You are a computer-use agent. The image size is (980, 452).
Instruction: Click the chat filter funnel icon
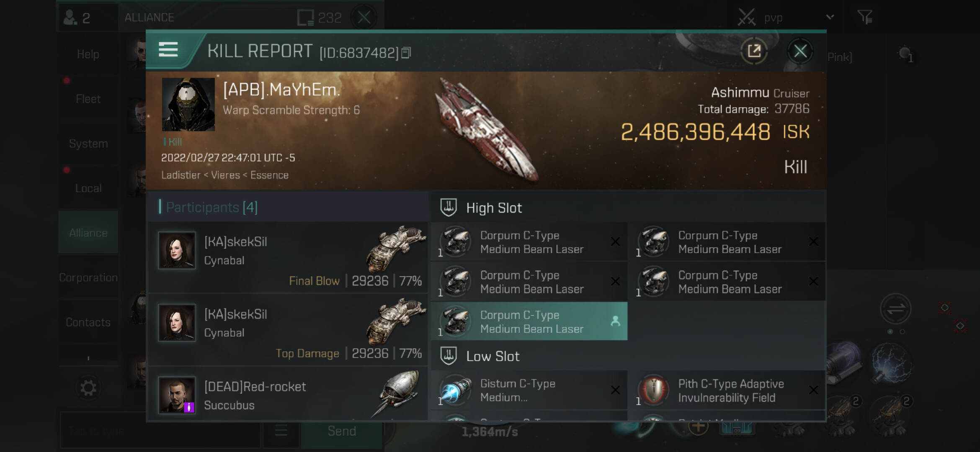(864, 17)
